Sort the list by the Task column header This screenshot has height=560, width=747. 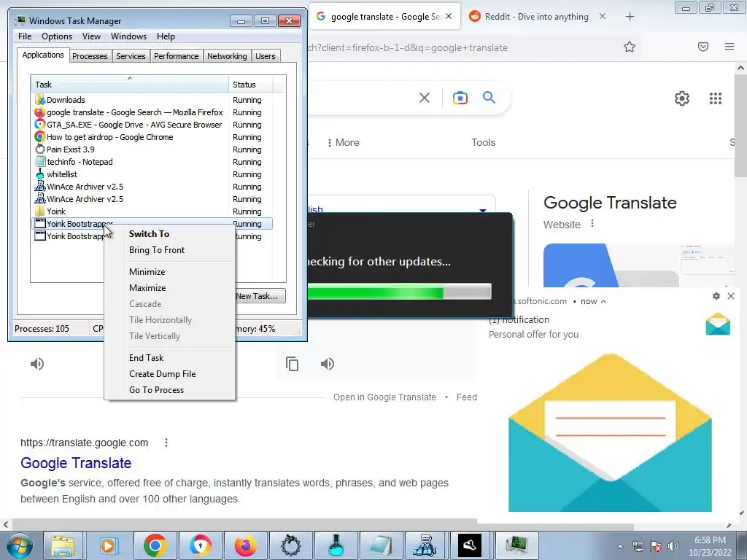[x=129, y=85]
